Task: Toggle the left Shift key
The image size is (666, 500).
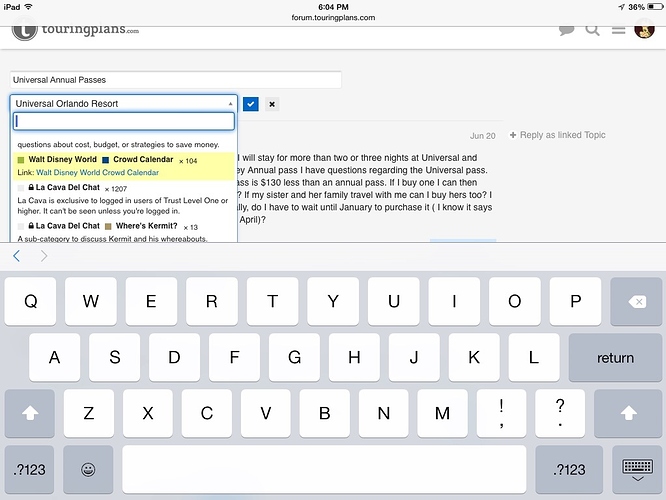Action: point(29,412)
